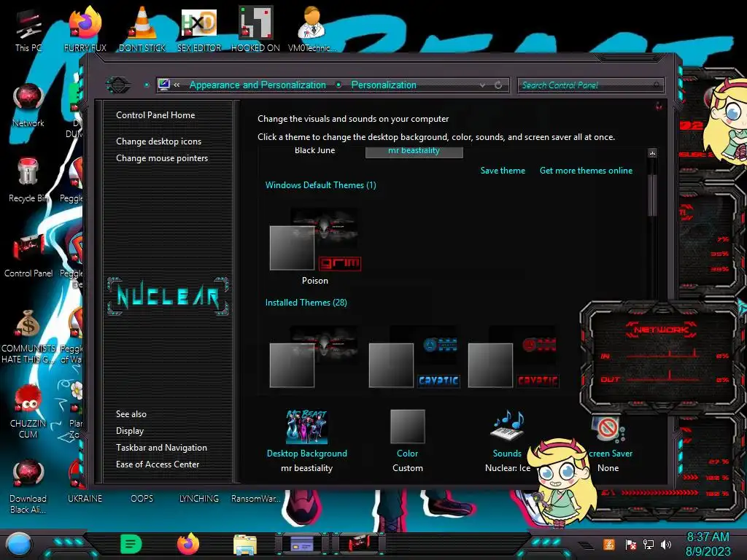Open the volume speaker tray icon

pyautogui.click(x=666, y=544)
